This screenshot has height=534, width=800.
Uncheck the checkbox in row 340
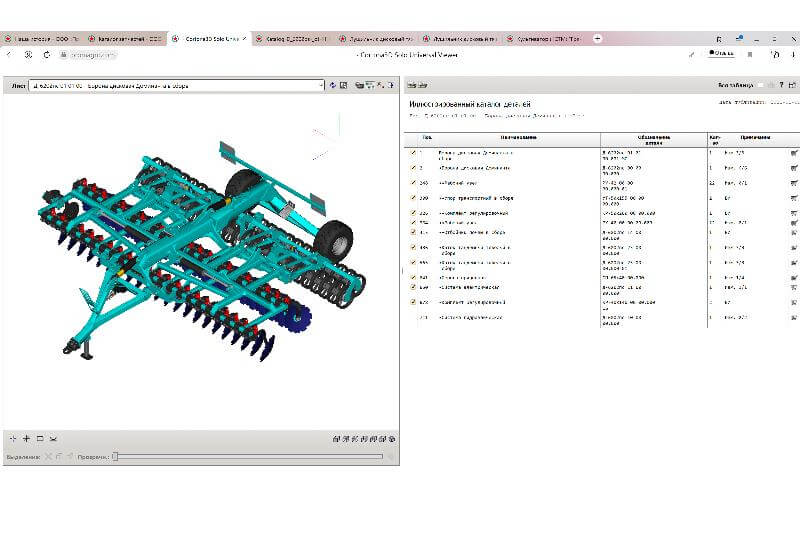click(413, 183)
